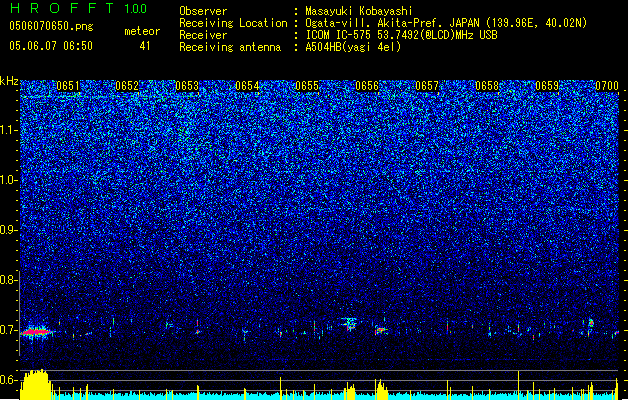Click the meteor count value 41
Screen dimensions: 629x400
pos(145,46)
